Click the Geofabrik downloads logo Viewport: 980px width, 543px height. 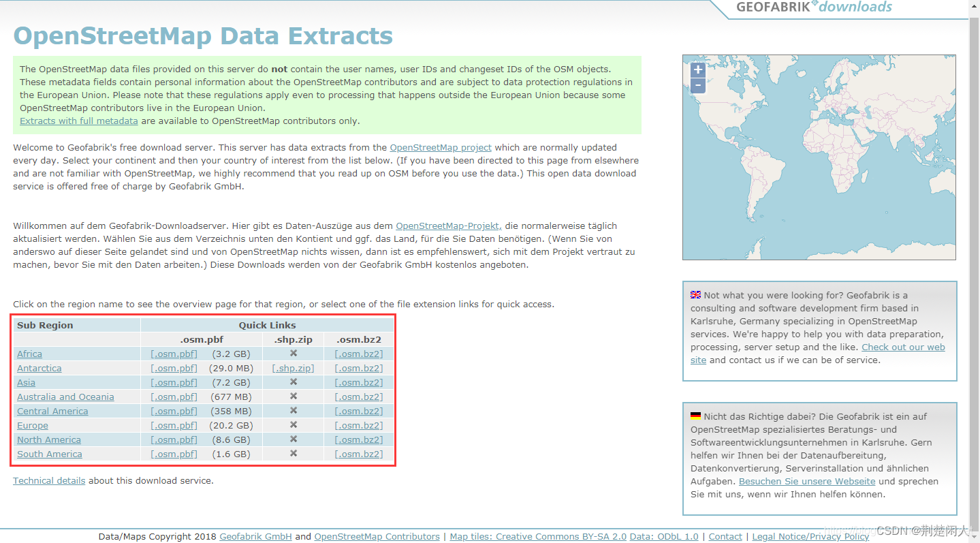(814, 7)
